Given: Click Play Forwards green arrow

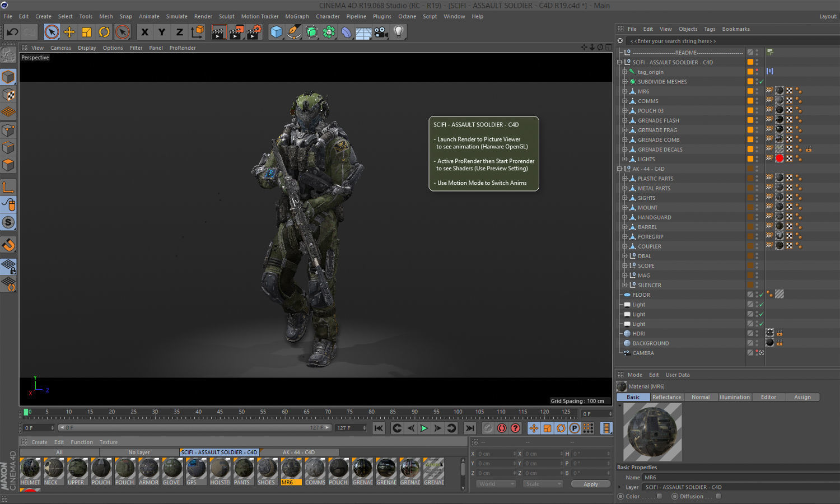Looking at the screenshot, I should click(x=424, y=428).
